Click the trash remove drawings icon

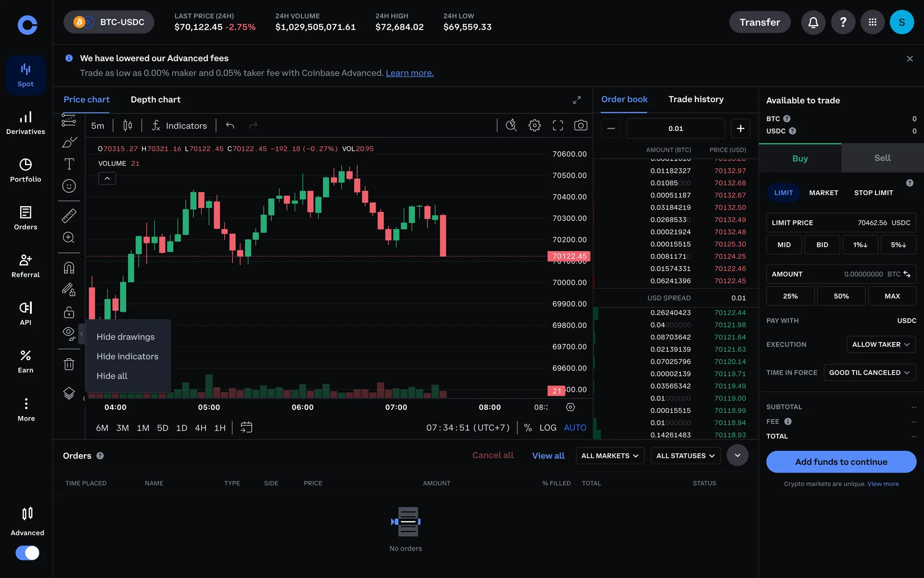tap(69, 364)
